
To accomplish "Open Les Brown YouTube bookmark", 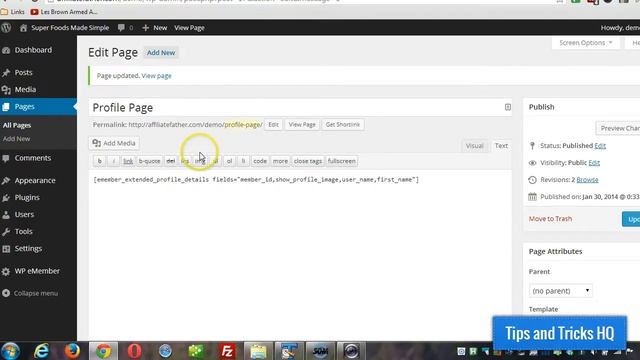I will point(64,12).
